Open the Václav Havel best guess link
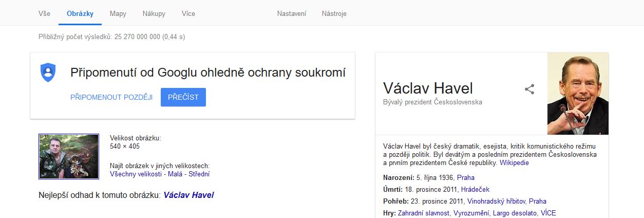The height and width of the screenshot is (218, 644). (188, 195)
